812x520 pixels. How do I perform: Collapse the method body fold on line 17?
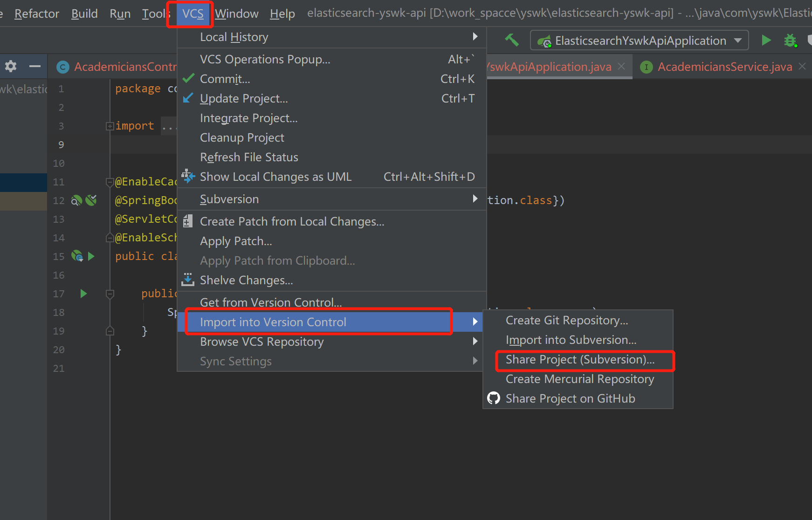click(x=110, y=294)
